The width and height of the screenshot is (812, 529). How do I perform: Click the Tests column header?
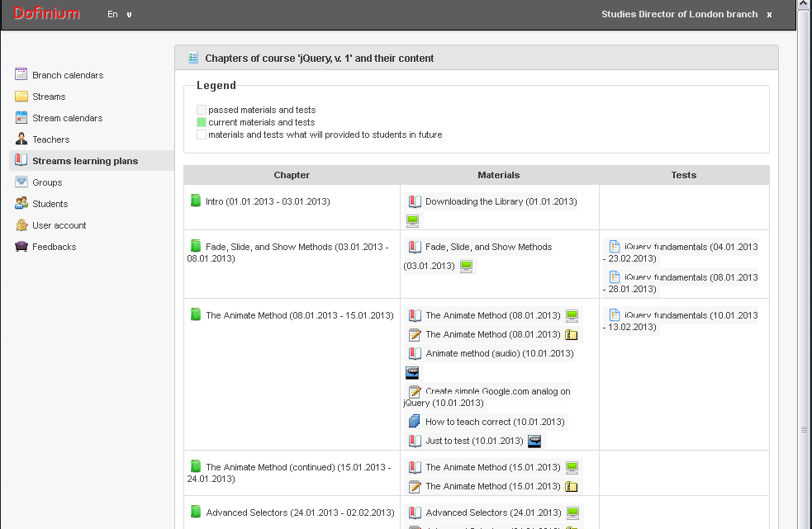[684, 175]
